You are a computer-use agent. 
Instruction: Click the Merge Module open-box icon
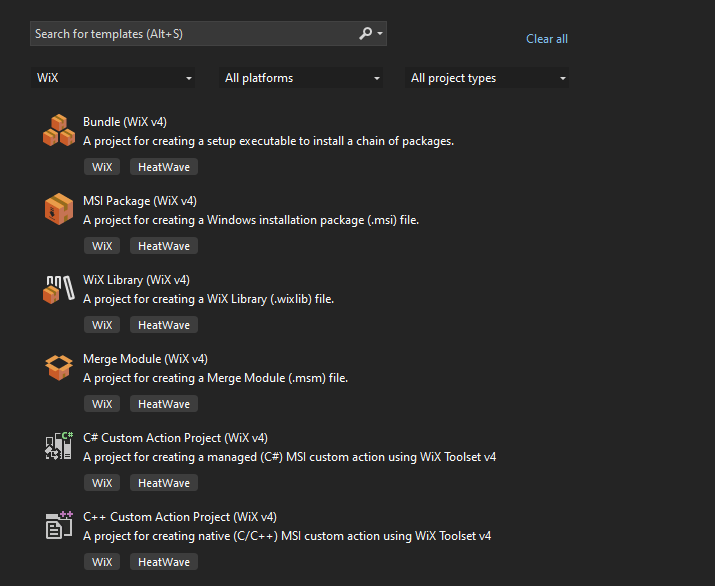tap(58, 368)
